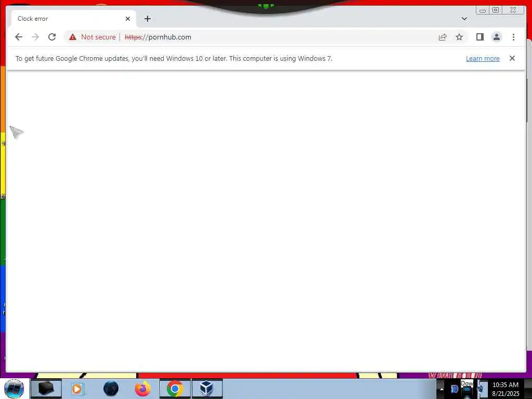
Task: Click the network monitor tray icon
Action: pos(468,389)
